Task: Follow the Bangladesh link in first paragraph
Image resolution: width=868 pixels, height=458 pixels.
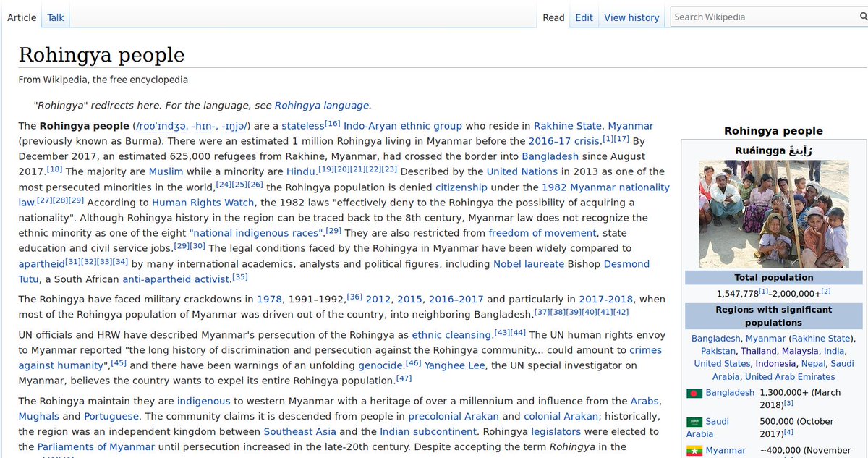Action: (550, 156)
